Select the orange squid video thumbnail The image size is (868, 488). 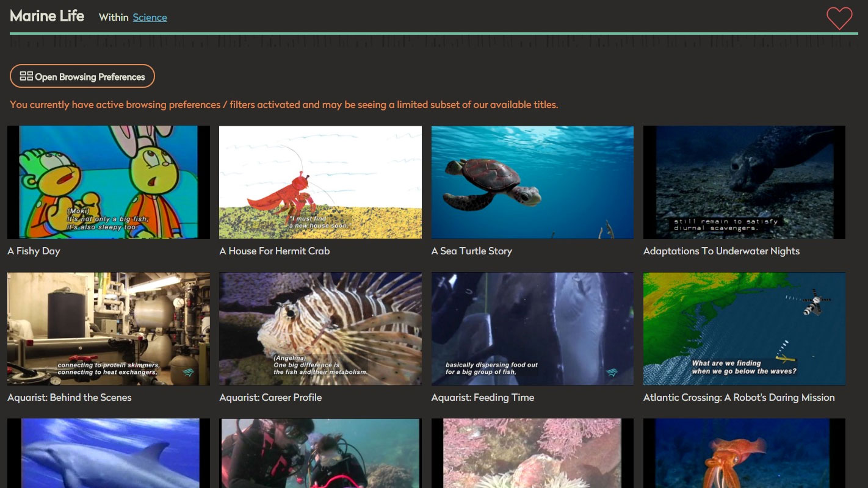pos(745,453)
